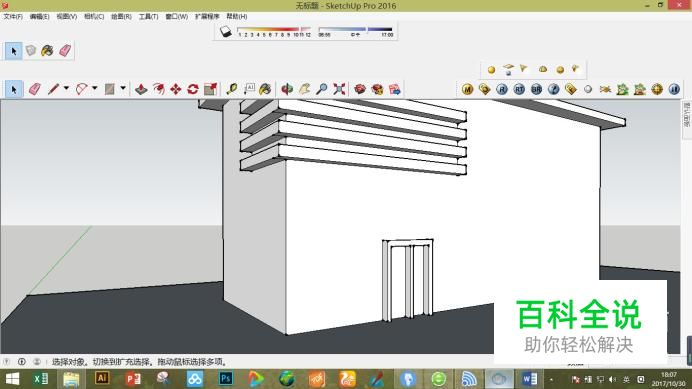Choose the Arc tool
Viewport: 692px width, 389px height.
point(82,89)
